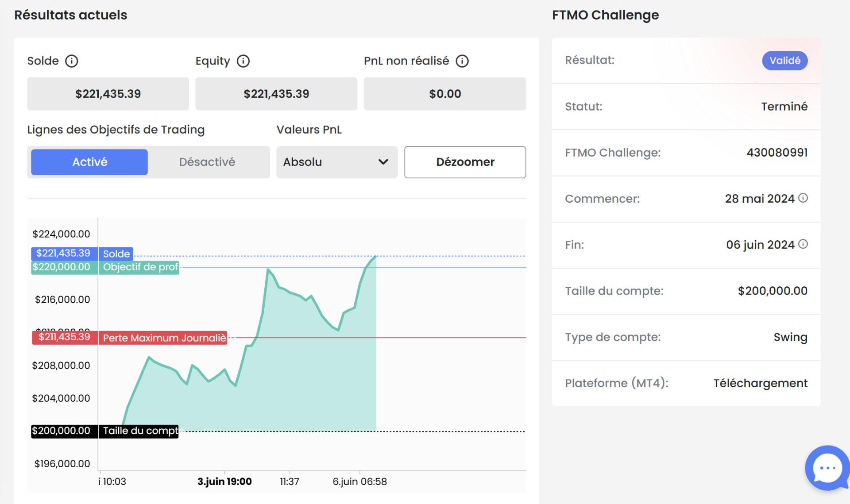Click the blue Solde chart line label
Screen dimensions: 850x504
click(116, 254)
